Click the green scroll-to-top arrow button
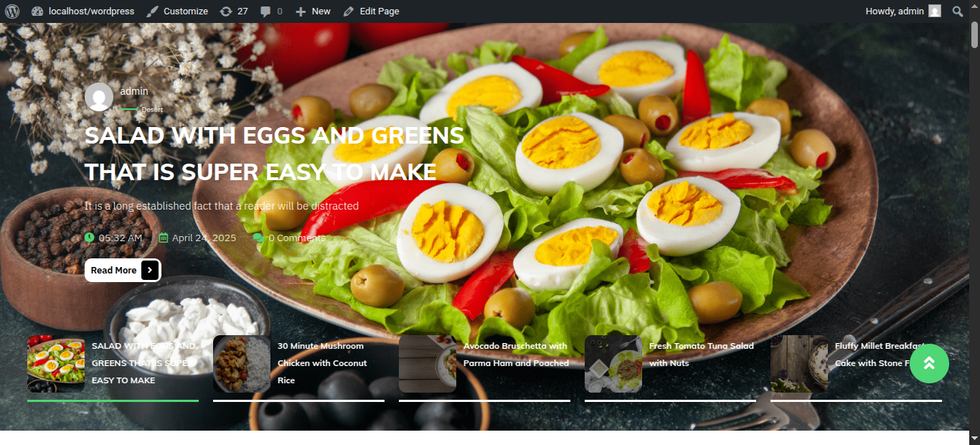The height and width of the screenshot is (445, 980). [x=929, y=363]
